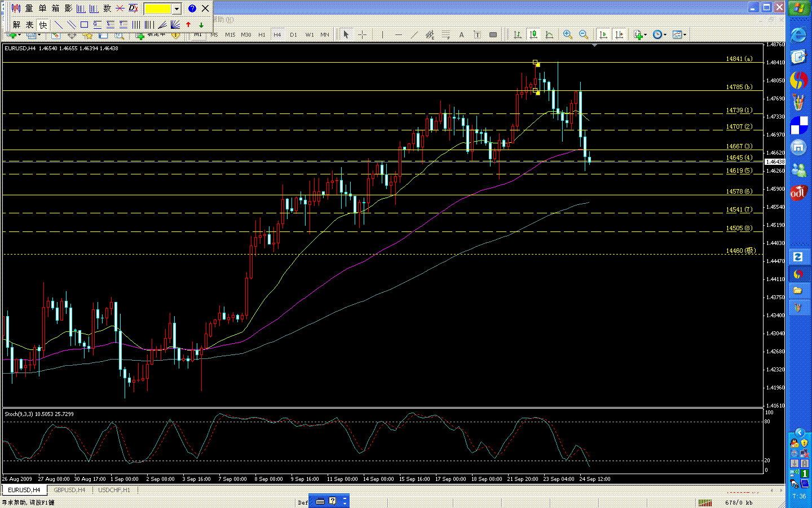
Task: Select the red upward arrow marker
Action: tap(188, 25)
